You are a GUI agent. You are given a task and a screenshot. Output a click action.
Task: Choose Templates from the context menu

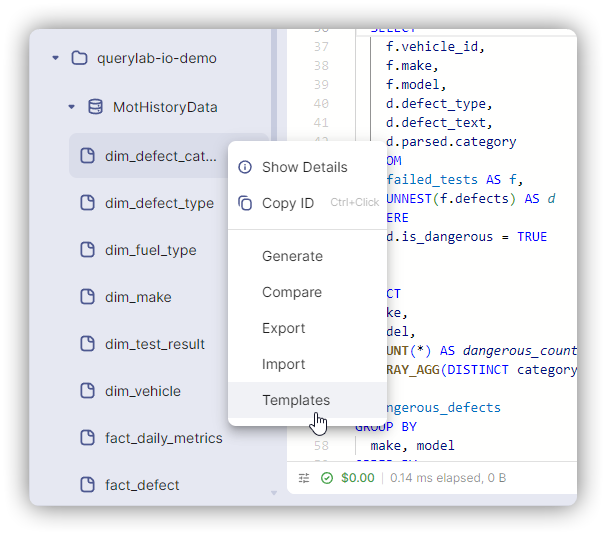[295, 400]
